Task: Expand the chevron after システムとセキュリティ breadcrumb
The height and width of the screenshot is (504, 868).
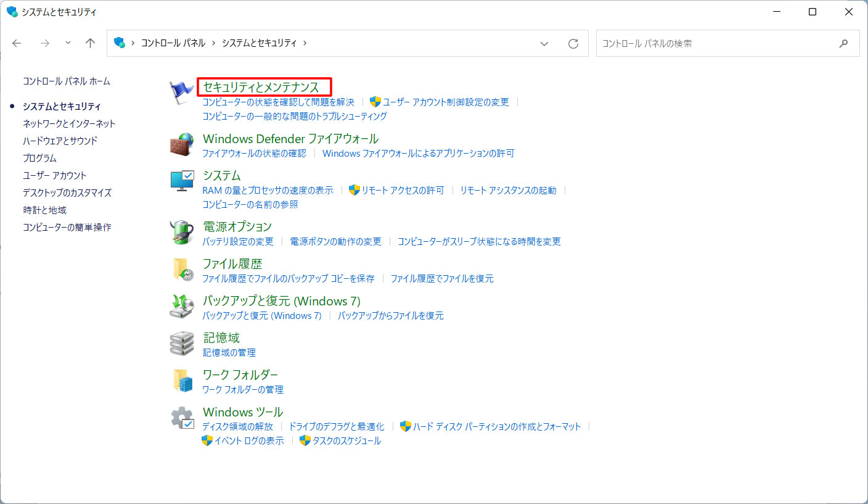Action: pyautogui.click(x=305, y=43)
